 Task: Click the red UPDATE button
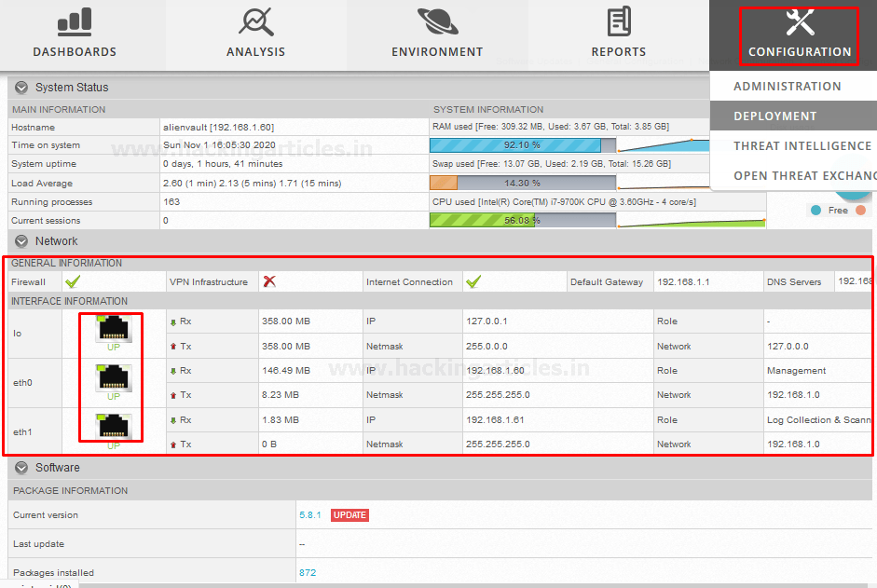pyautogui.click(x=349, y=515)
